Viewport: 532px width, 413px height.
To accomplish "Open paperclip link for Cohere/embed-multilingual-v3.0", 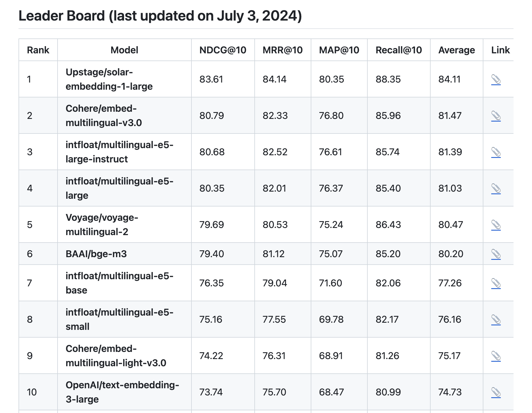I will [x=496, y=116].
